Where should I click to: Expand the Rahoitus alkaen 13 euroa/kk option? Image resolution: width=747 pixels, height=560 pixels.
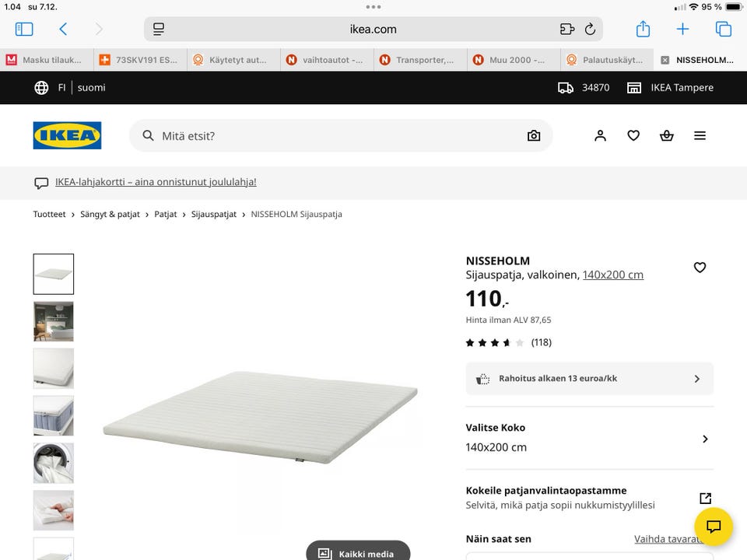(x=589, y=379)
